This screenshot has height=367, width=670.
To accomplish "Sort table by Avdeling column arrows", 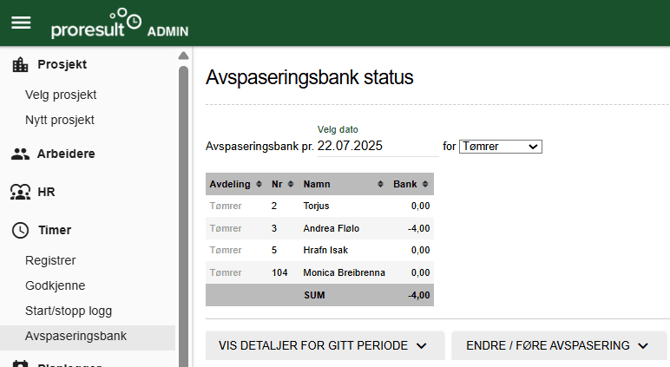I will click(259, 184).
